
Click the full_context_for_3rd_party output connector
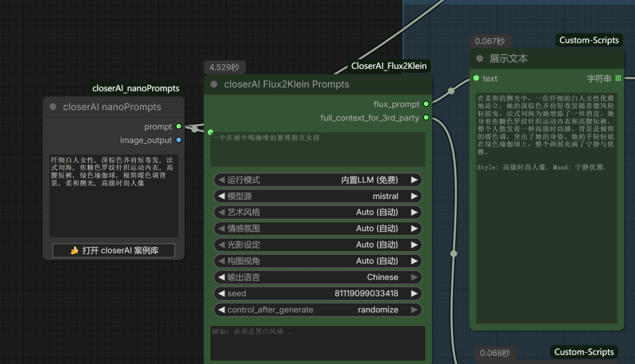(426, 118)
